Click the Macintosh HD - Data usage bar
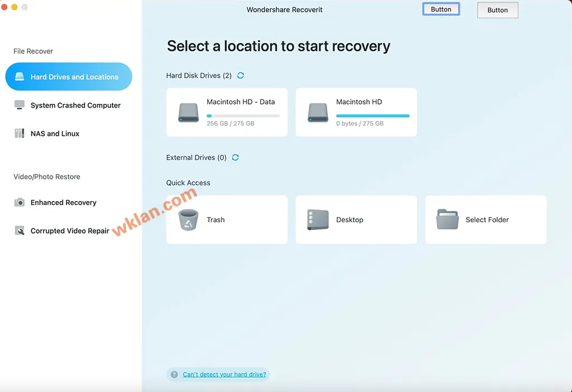This screenshot has height=392, width=572. coord(244,116)
